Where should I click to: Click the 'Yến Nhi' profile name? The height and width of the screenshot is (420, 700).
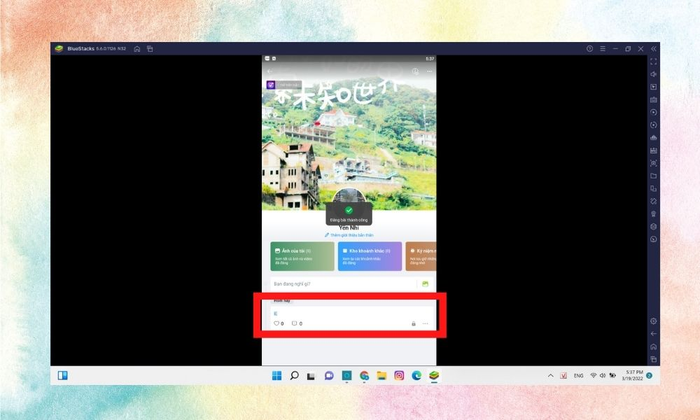(349, 228)
